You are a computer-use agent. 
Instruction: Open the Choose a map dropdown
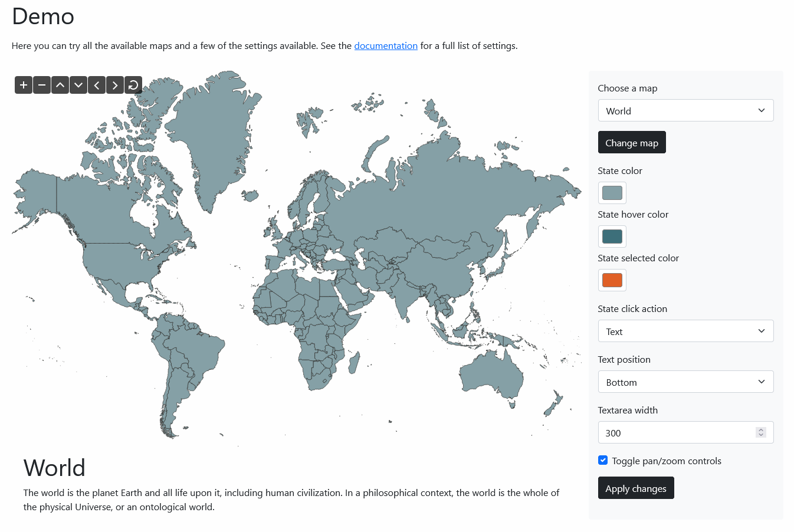click(x=685, y=110)
